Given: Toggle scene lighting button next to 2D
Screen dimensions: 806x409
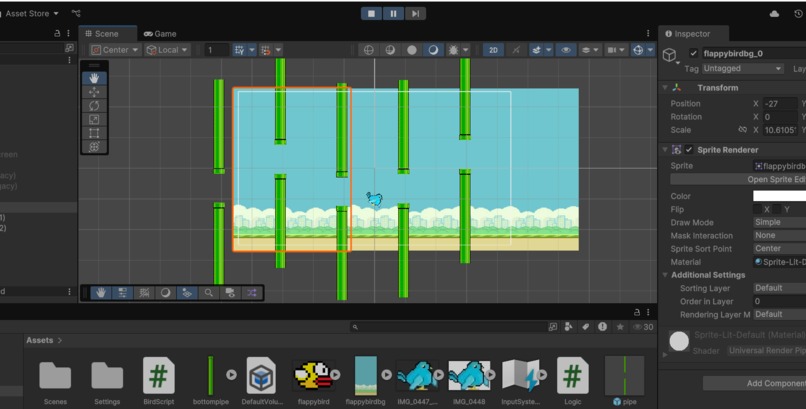Looking at the screenshot, I should [516, 50].
